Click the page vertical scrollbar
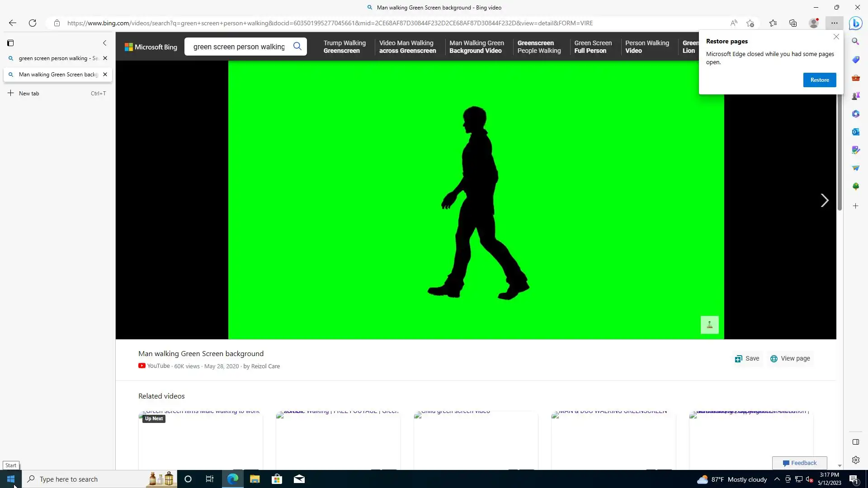868x488 pixels. [840, 154]
